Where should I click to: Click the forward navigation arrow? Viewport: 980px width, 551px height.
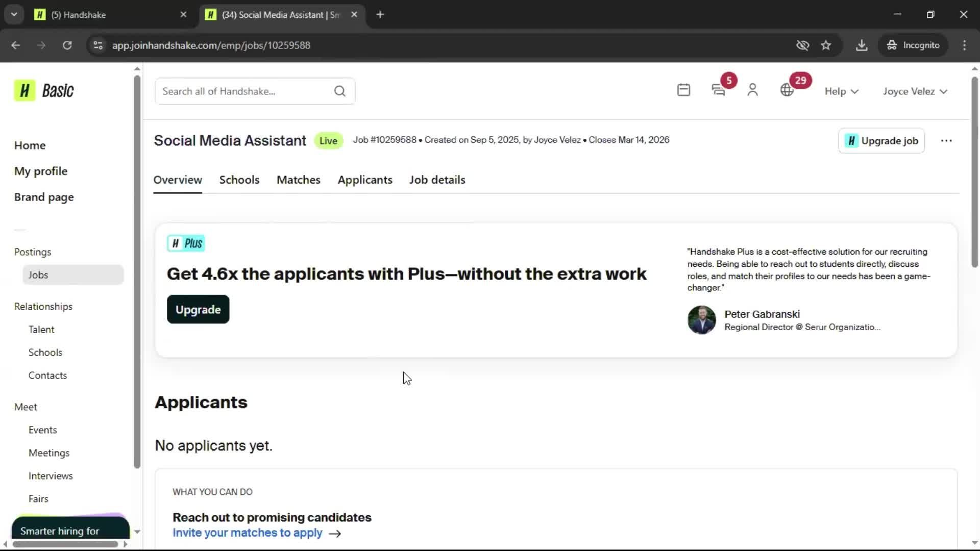[x=41, y=45]
